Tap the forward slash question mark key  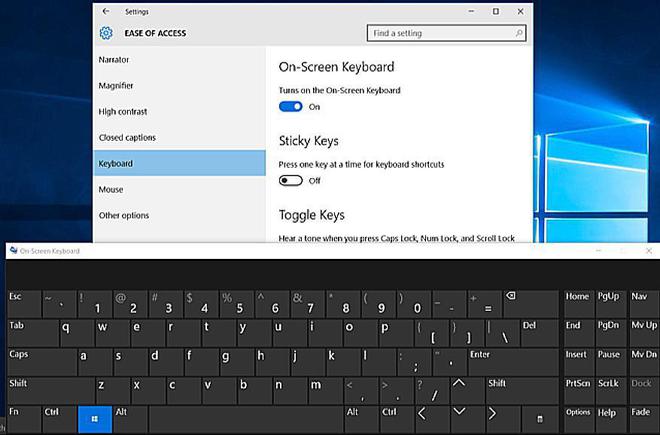point(432,390)
